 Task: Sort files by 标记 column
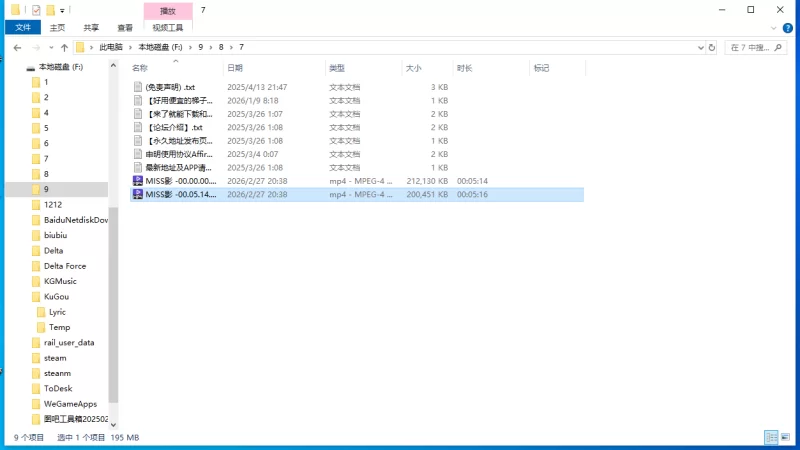pos(541,68)
